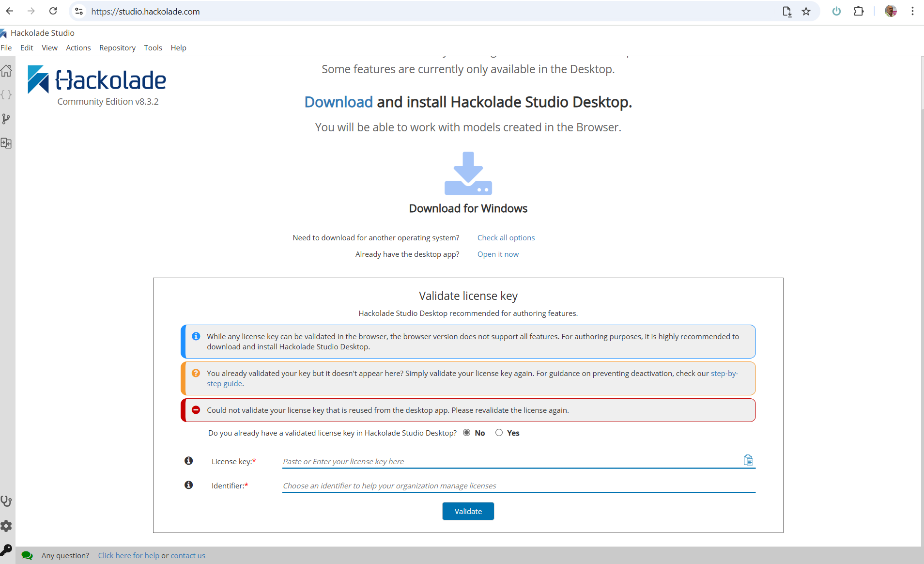This screenshot has height=564, width=924.
Task: Open the git branch icon in sidebar
Action: 6,119
